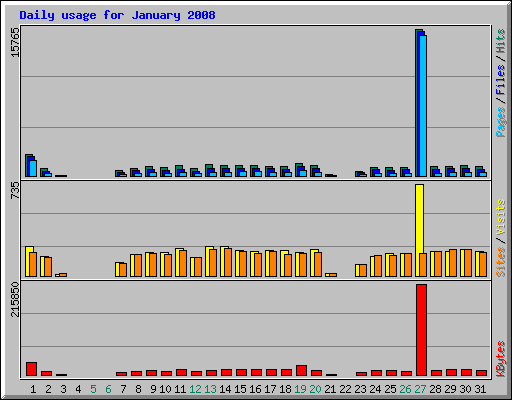The width and height of the screenshot is (512, 400).
Task: Click day label 4 on the x-axis
Action: click(78, 389)
